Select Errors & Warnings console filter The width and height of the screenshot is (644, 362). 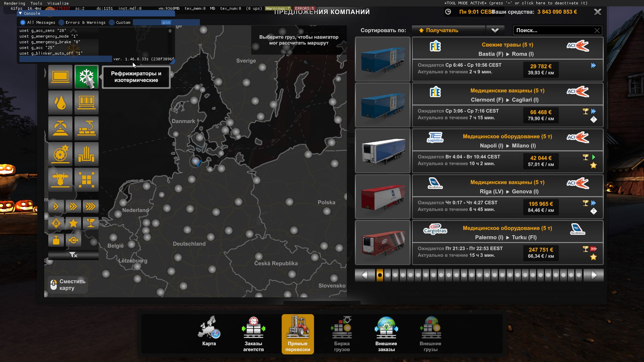pyautogui.click(x=82, y=22)
